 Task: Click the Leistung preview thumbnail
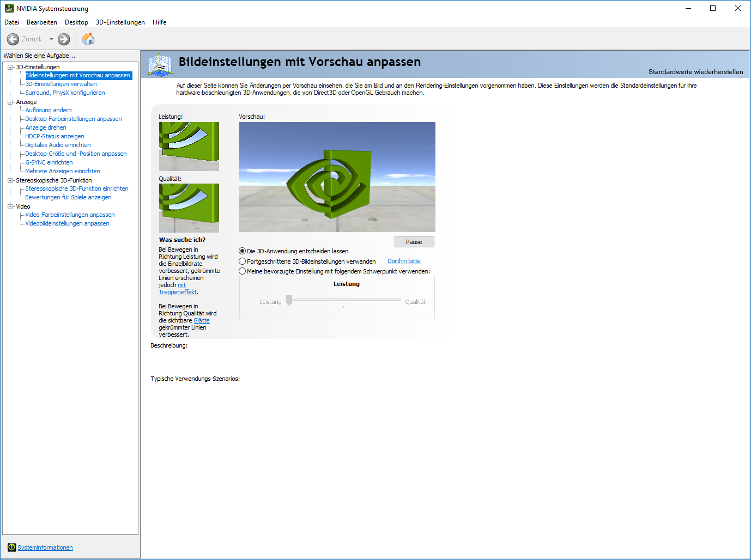[189, 147]
